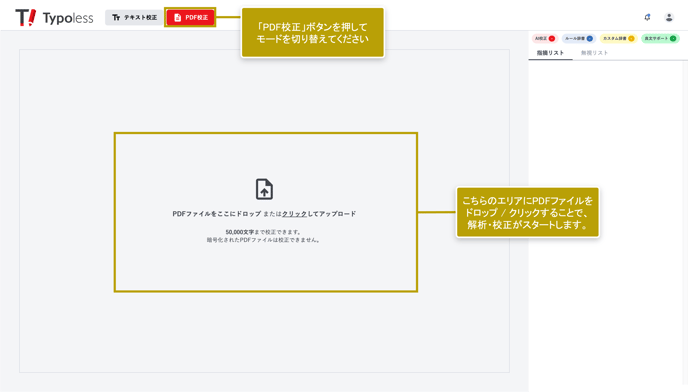Click the PDF upload file icon
This screenshot has height=392, width=688.
click(x=264, y=189)
